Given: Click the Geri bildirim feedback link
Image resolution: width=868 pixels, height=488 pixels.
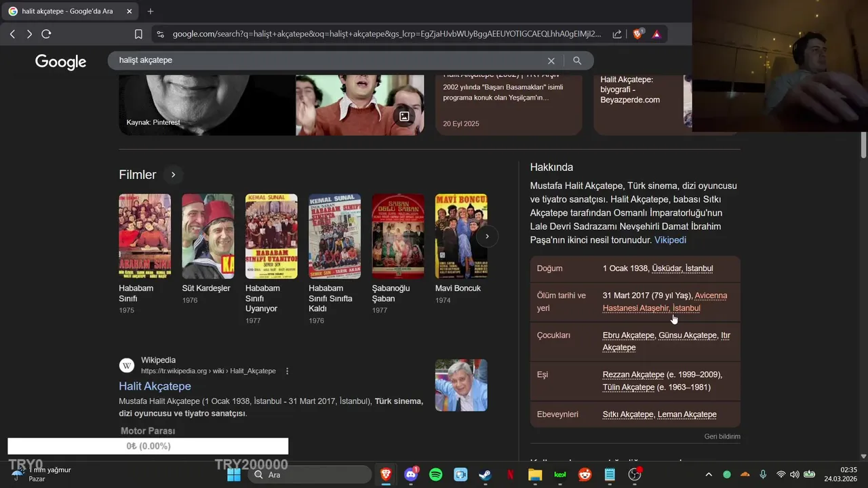Looking at the screenshot, I should click(722, 436).
